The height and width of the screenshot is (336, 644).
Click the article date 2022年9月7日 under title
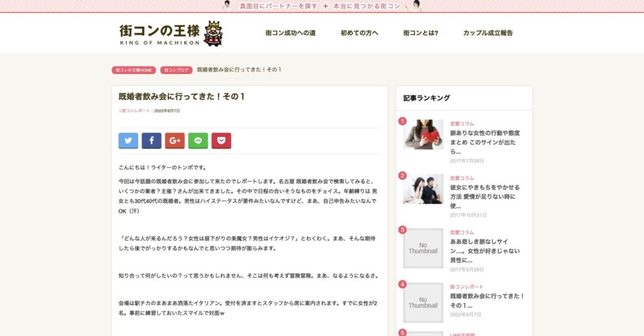[167, 111]
